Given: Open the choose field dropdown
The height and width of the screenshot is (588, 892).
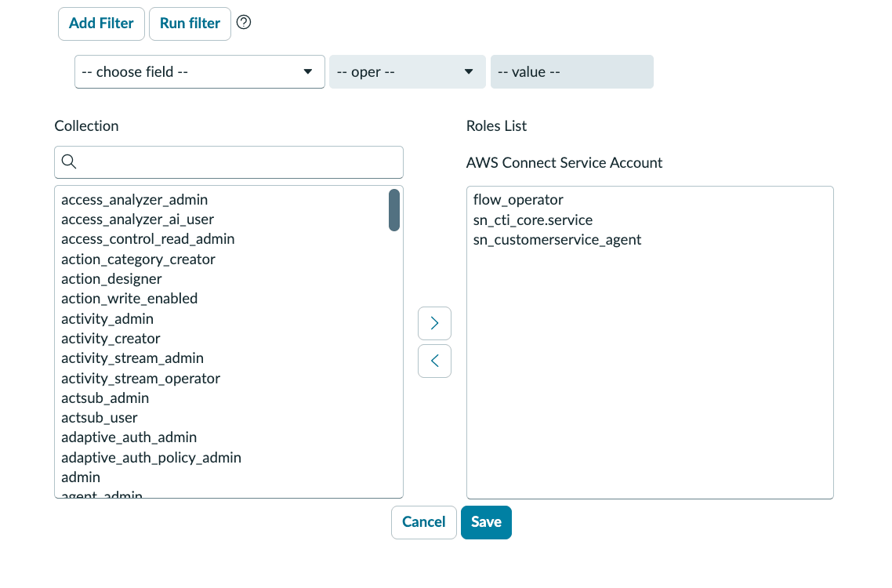Looking at the screenshot, I should click(x=200, y=71).
